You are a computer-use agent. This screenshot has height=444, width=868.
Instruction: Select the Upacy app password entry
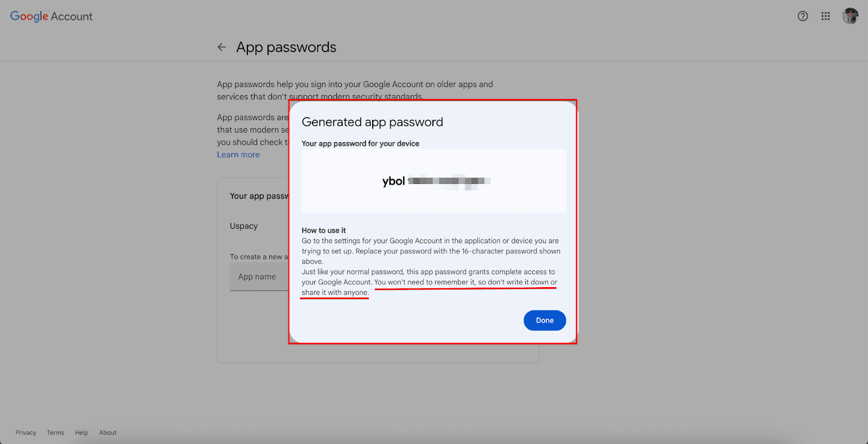[244, 226]
